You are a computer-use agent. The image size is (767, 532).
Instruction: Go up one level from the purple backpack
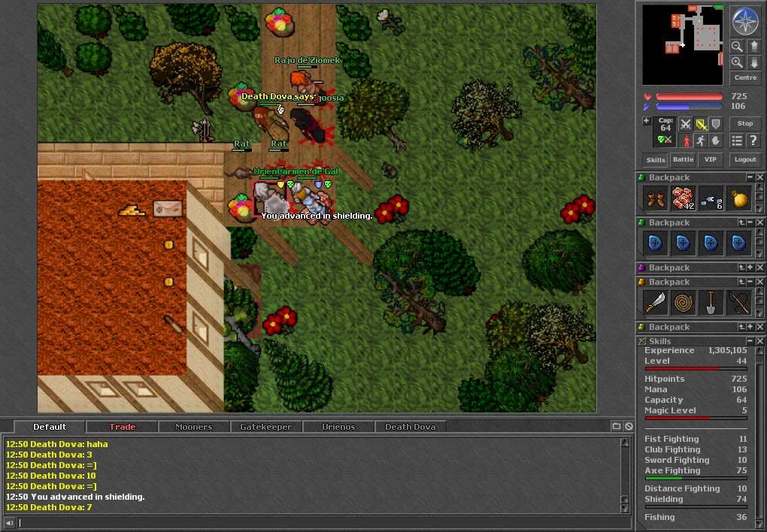pos(741,268)
